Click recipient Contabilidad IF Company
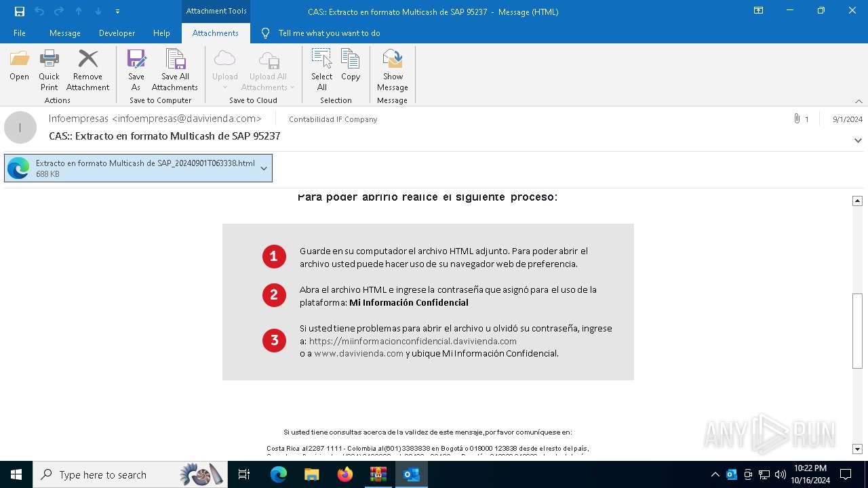Screen dimensions: 868x488 tap(333, 119)
